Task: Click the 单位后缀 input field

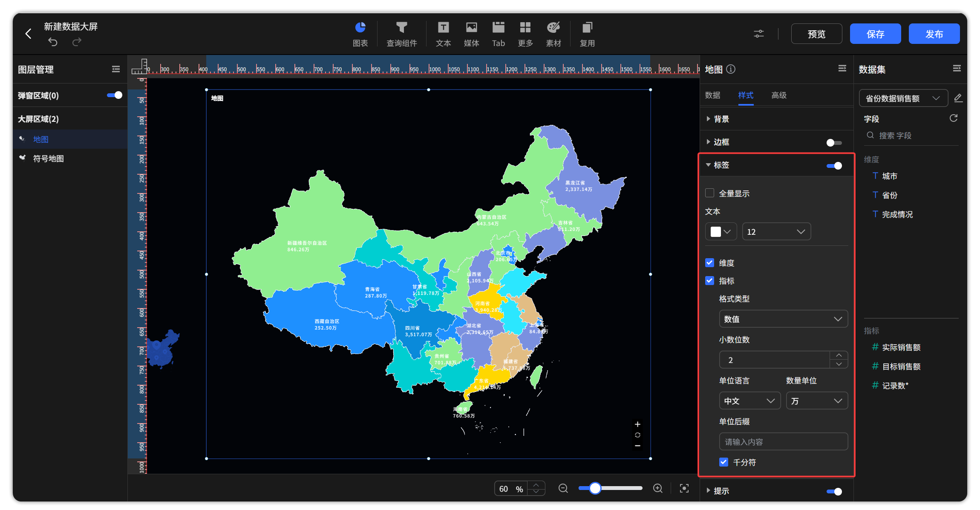Action: (783, 441)
